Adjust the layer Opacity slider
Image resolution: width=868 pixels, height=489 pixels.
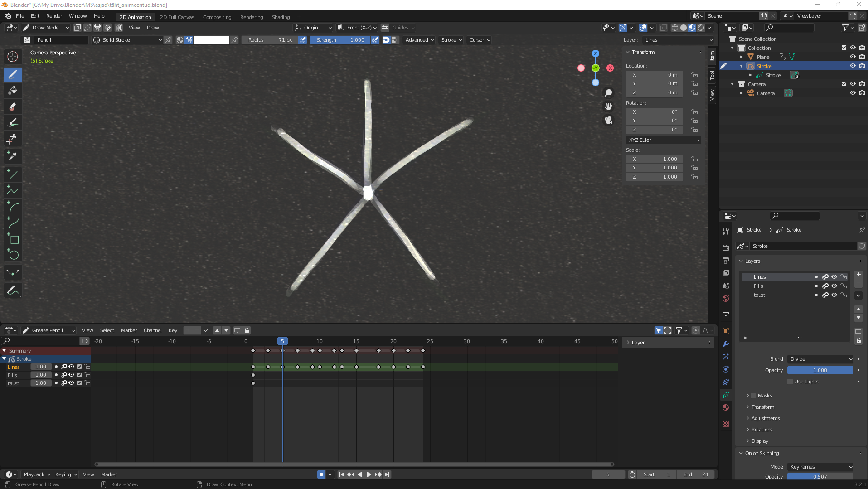pos(820,370)
